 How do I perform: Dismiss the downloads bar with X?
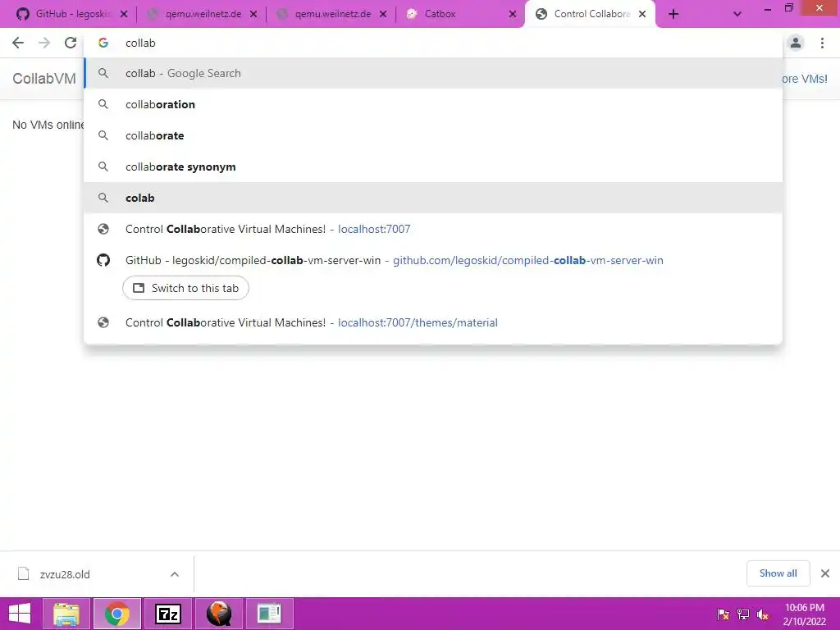pos(825,573)
